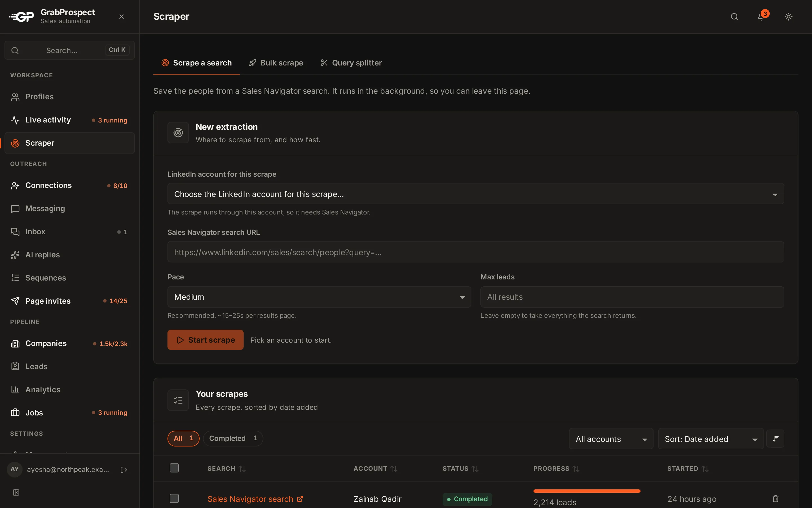Sort table by the PROGRESS column arrows
The height and width of the screenshot is (508, 812).
click(576, 468)
